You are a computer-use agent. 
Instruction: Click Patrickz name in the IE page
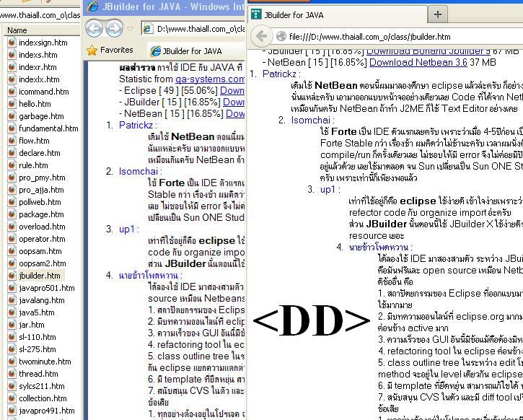pos(136,125)
